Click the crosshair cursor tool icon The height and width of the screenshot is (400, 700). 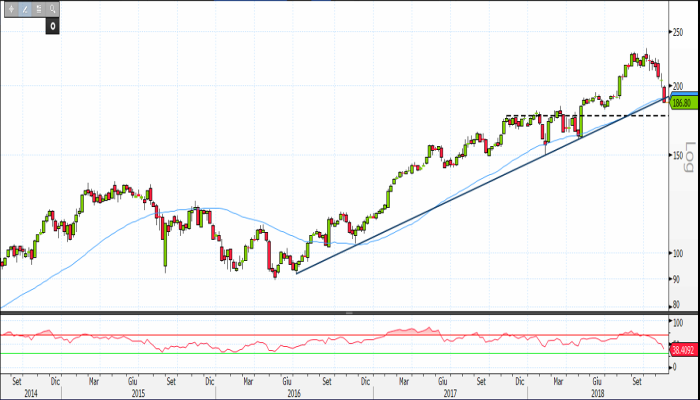pos(9,8)
